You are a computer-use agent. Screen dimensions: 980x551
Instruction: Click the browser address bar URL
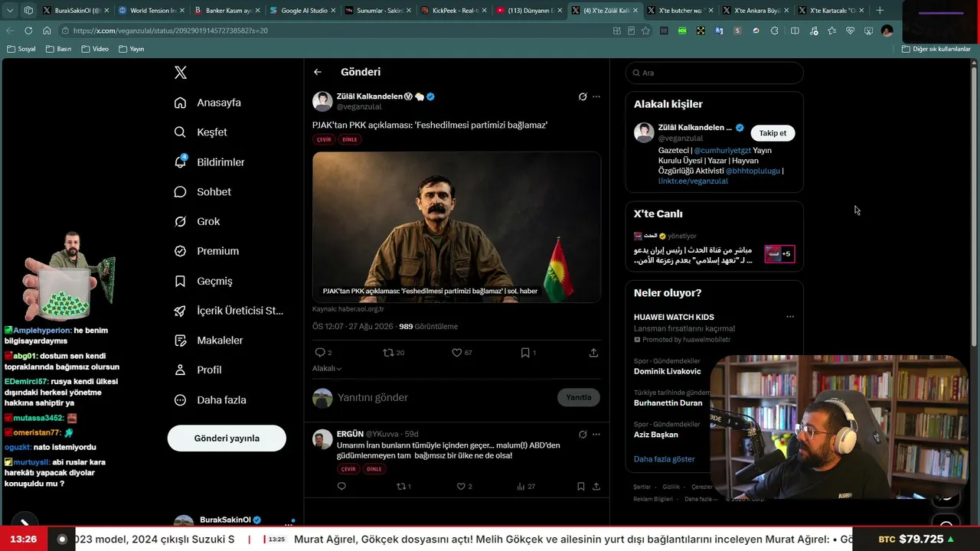[171, 31]
